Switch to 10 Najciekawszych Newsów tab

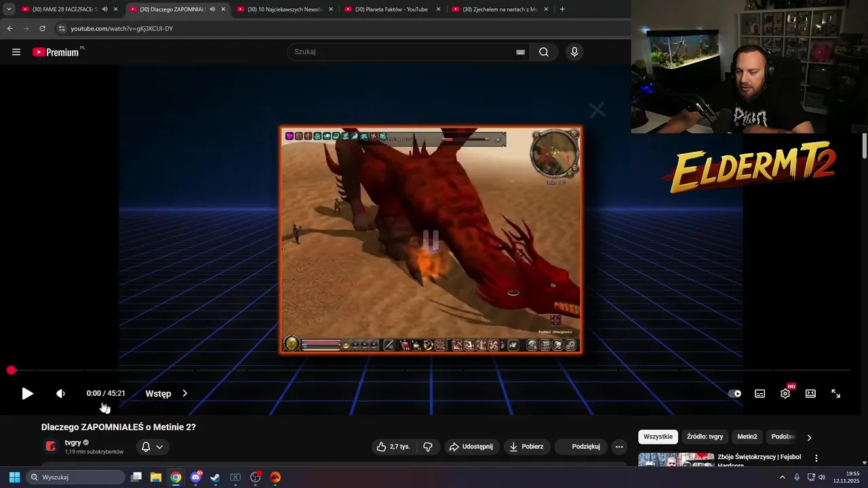coord(285,9)
